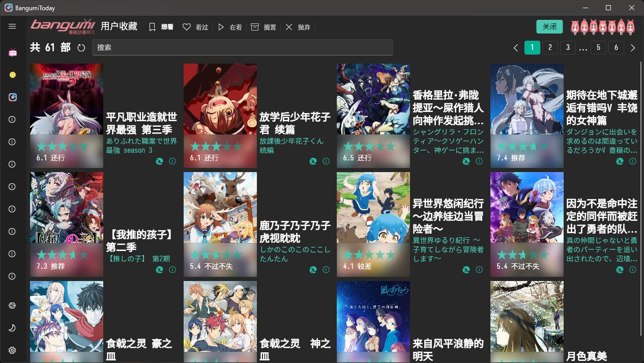Open the hamburger menu in the sidebar
The height and width of the screenshot is (363, 644).
[x=12, y=26]
